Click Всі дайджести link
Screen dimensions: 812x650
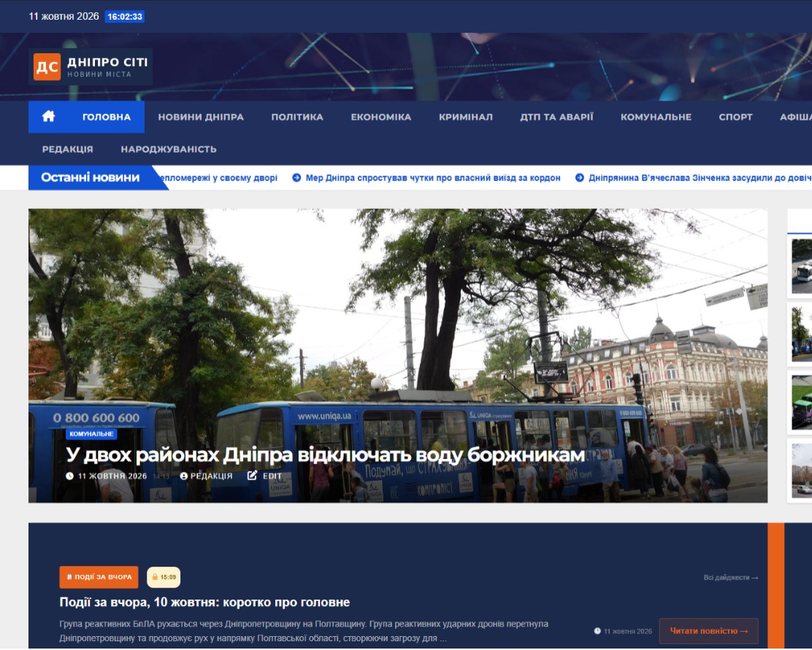[x=731, y=577]
